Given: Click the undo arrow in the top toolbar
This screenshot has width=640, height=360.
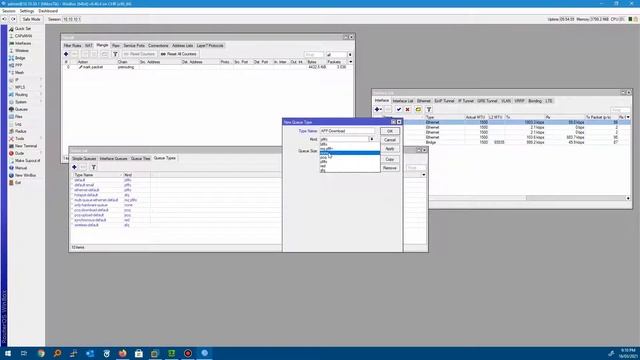Looking at the screenshot, I should pyautogui.click(x=4, y=19).
